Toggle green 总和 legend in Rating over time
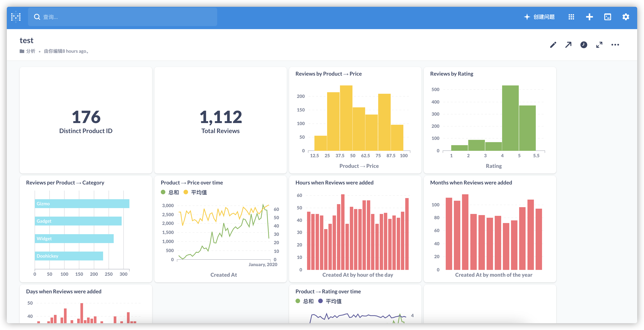 pos(305,301)
